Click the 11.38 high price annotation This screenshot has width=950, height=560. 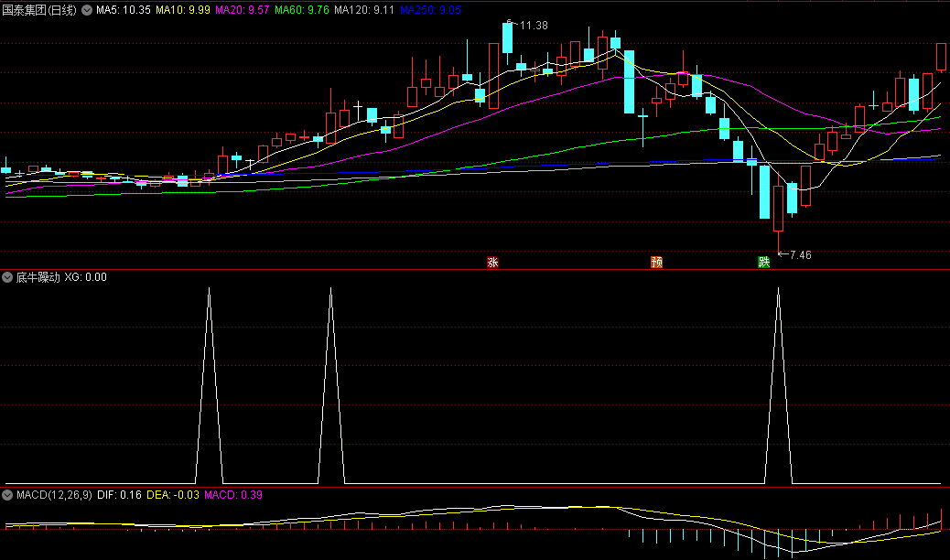(x=533, y=26)
